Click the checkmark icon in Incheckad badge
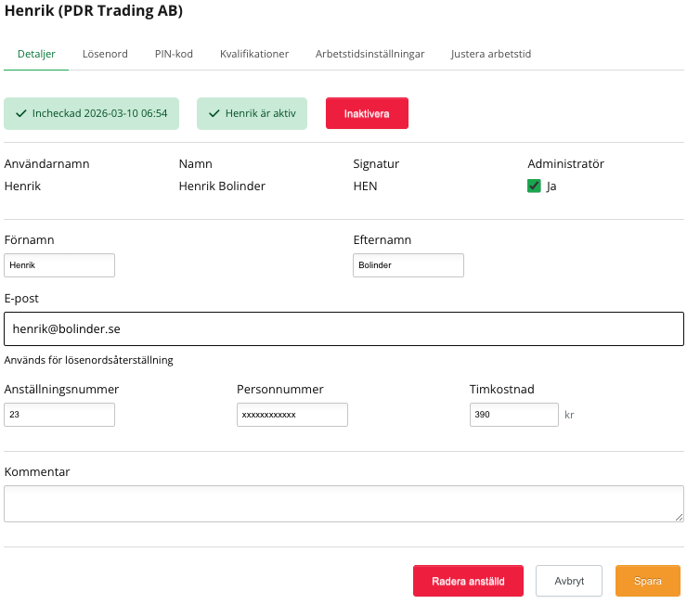This screenshot has height=604, width=700. 20,114
